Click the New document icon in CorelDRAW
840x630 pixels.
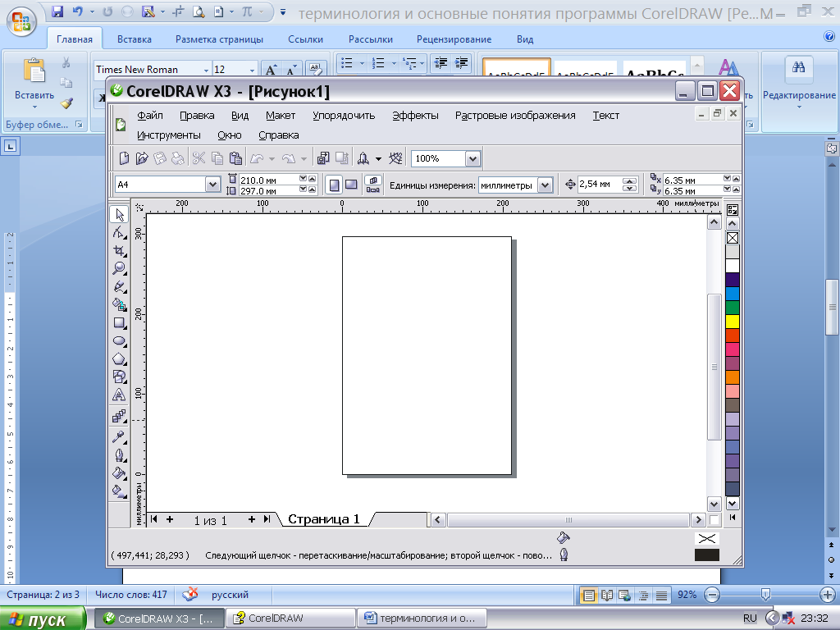tap(124, 158)
